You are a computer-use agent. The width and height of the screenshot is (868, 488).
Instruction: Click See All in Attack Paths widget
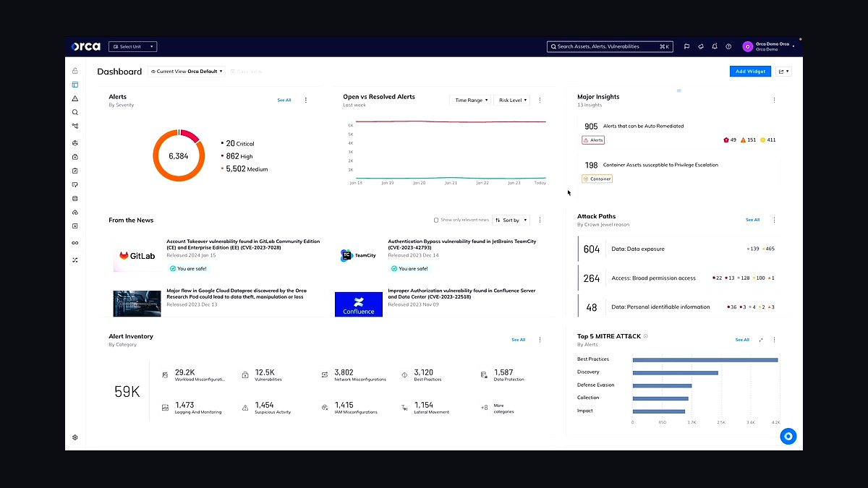click(x=753, y=220)
